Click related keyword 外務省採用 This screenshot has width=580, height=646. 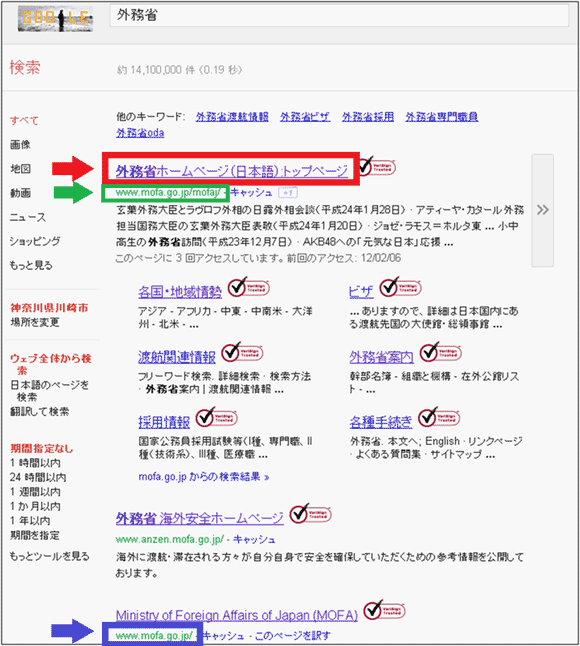368,117
